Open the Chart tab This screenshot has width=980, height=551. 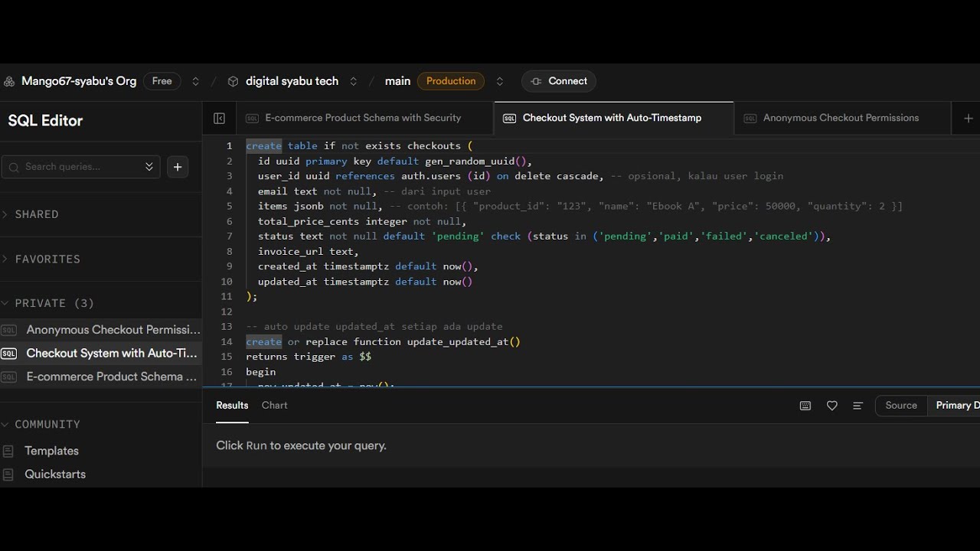click(x=274, y=406)
